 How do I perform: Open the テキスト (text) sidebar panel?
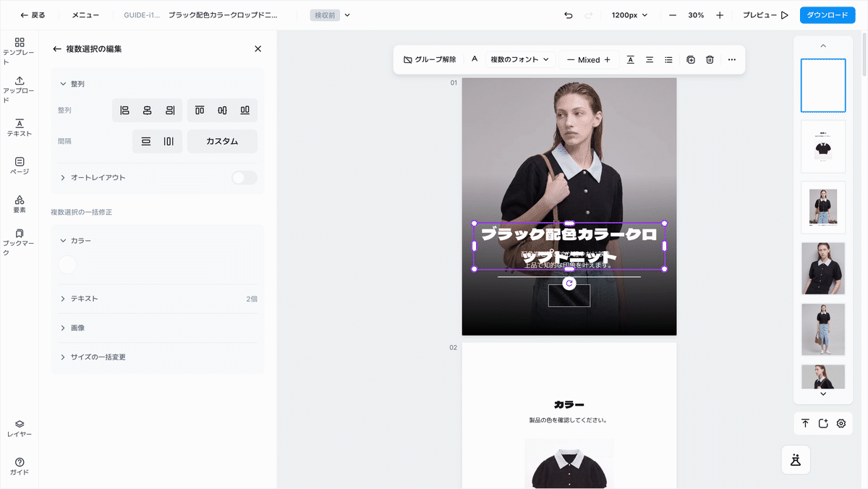coord(20,128)
